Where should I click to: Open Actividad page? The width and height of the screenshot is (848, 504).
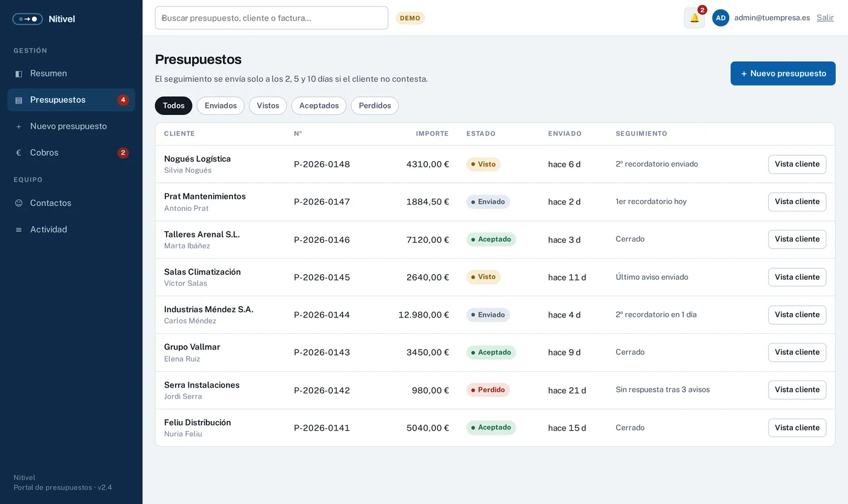point(71,230)
